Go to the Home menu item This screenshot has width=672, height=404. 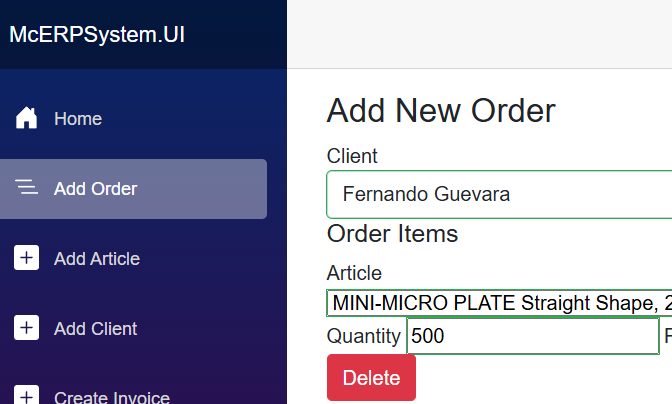pos(78,119)
